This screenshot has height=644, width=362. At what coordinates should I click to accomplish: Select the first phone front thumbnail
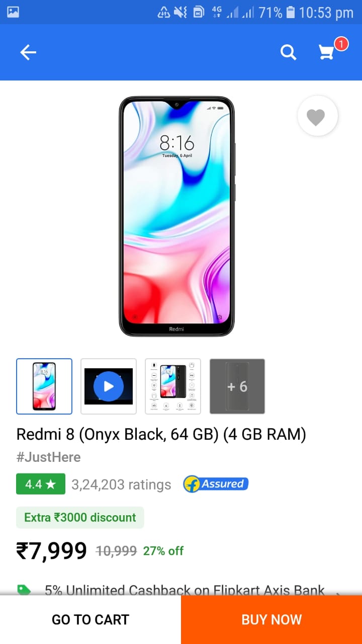click(44, 386)
